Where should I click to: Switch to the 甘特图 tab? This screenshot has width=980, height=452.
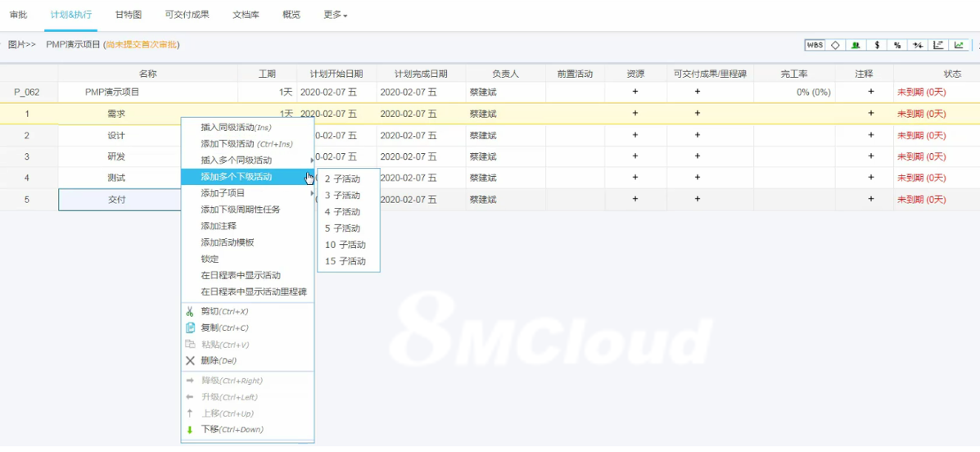[x=129, y=15]
